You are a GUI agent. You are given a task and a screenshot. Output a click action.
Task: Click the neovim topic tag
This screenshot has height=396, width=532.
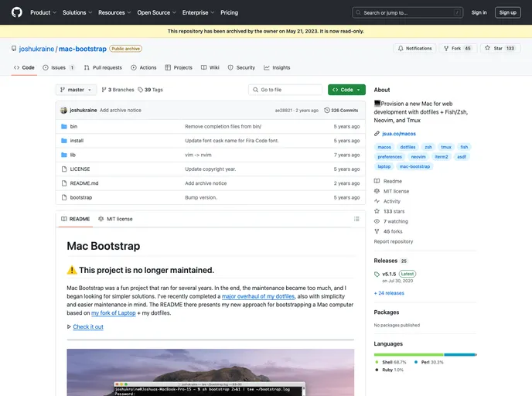click(418, 157)
